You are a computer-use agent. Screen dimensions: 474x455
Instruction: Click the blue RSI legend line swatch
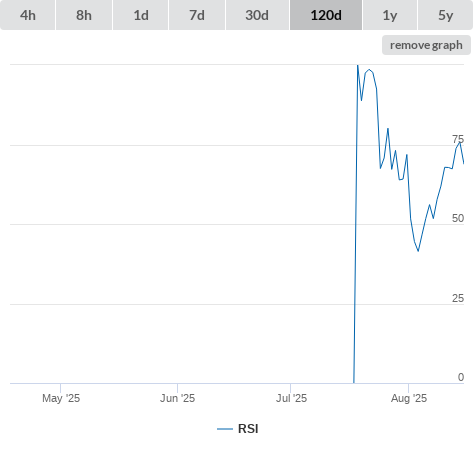click(225, 429)
